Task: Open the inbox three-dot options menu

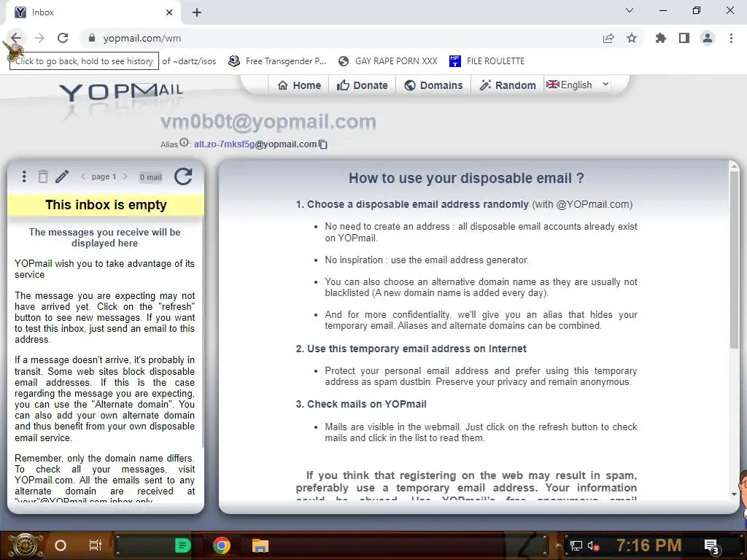Action: pos(24,176)
